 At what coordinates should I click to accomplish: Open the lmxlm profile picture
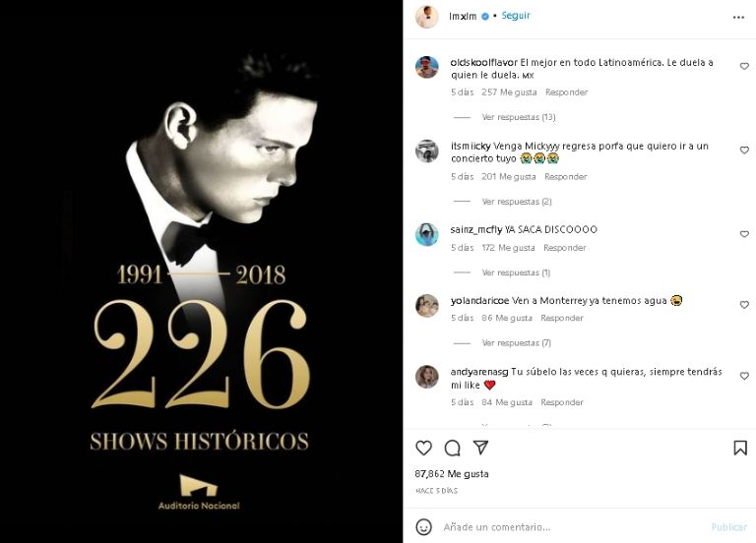[426, 17]
